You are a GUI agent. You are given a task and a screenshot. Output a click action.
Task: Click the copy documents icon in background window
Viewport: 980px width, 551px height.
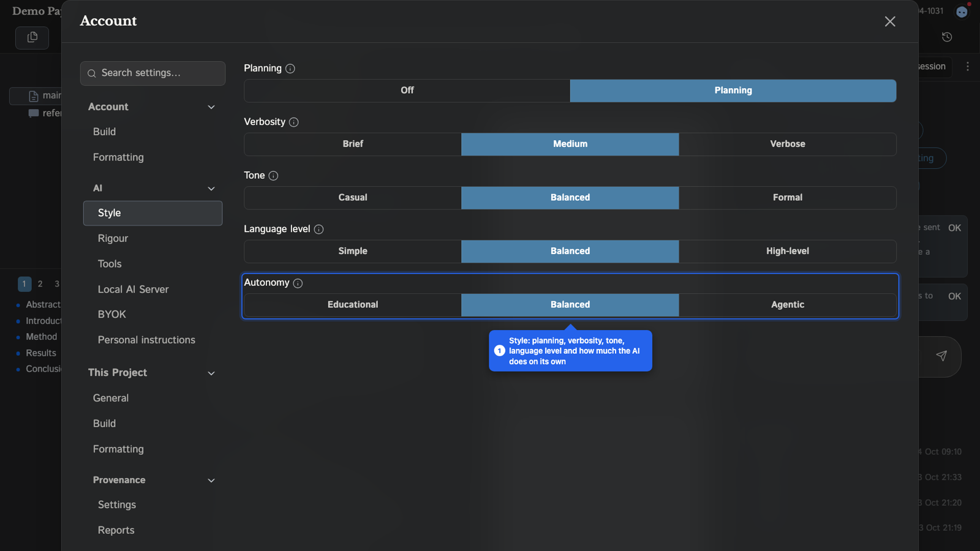pos(32,37)
